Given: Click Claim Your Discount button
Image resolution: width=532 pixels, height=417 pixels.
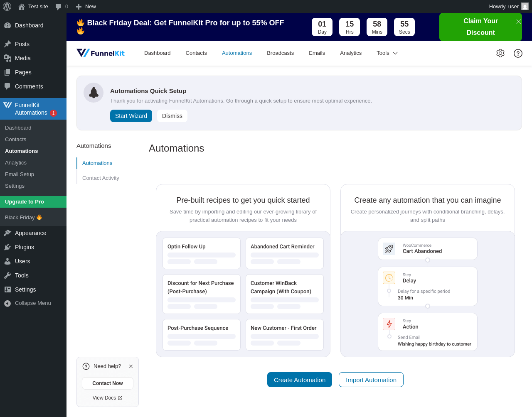Looking at the screenshot, I should pyautogui.click(x=480, y=27).
